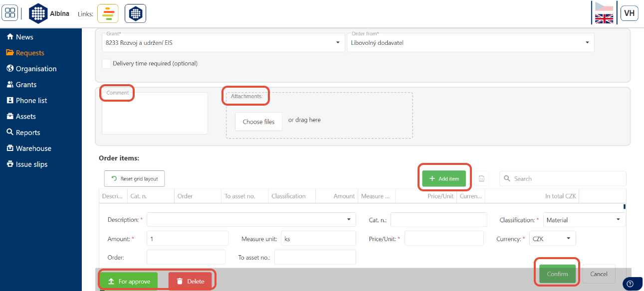
Task: Click the To asset no. field
Action: [315, 257]
